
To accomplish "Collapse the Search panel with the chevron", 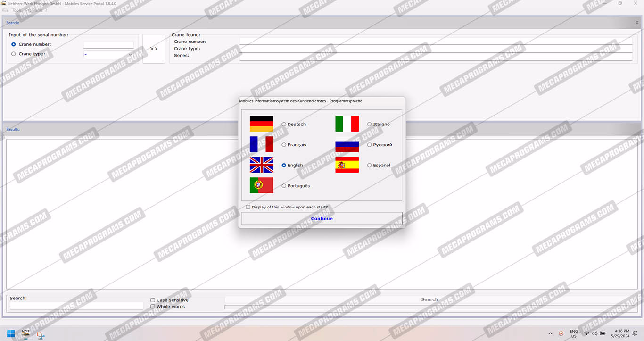I will click(637, 23).
